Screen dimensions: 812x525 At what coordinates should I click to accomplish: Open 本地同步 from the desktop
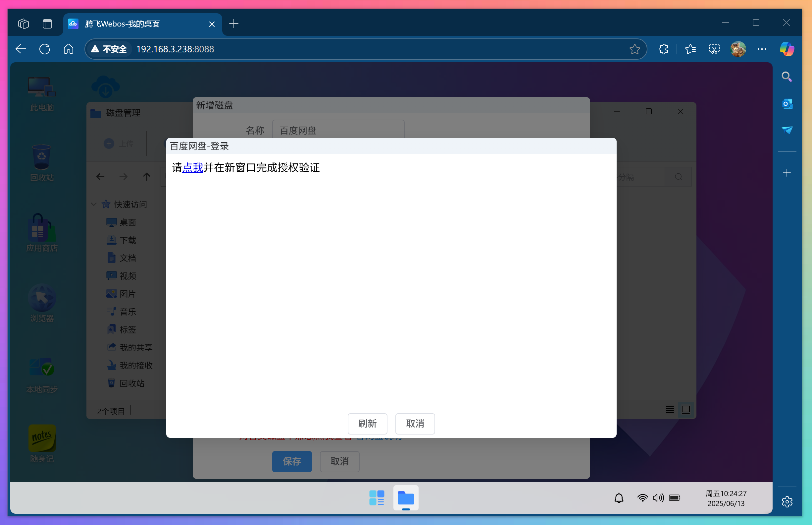pyautogui.click(x=41, y=372)
